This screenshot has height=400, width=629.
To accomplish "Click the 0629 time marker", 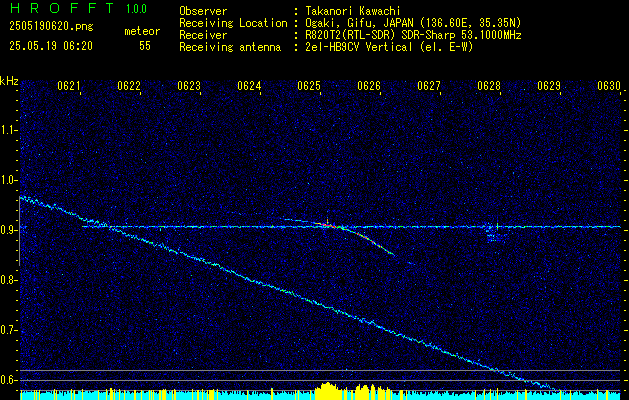I will point(549,86).
